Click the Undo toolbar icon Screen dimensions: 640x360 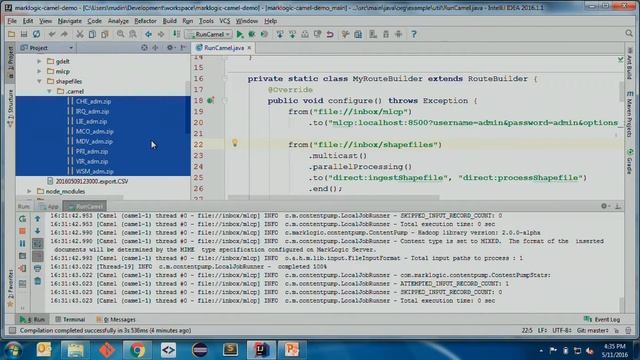click(51, 34)
